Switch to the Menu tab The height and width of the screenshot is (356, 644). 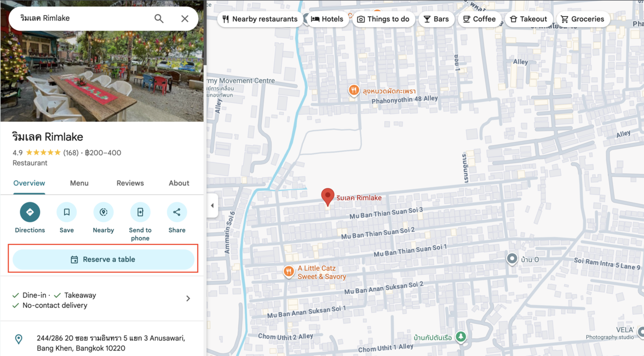(x=79, y=183)
